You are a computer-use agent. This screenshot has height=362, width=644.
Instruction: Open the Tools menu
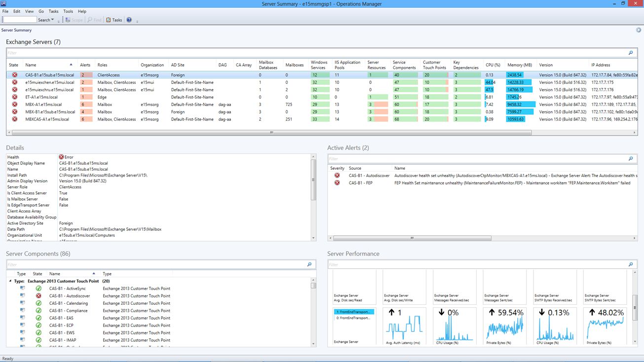click(68, 11)
